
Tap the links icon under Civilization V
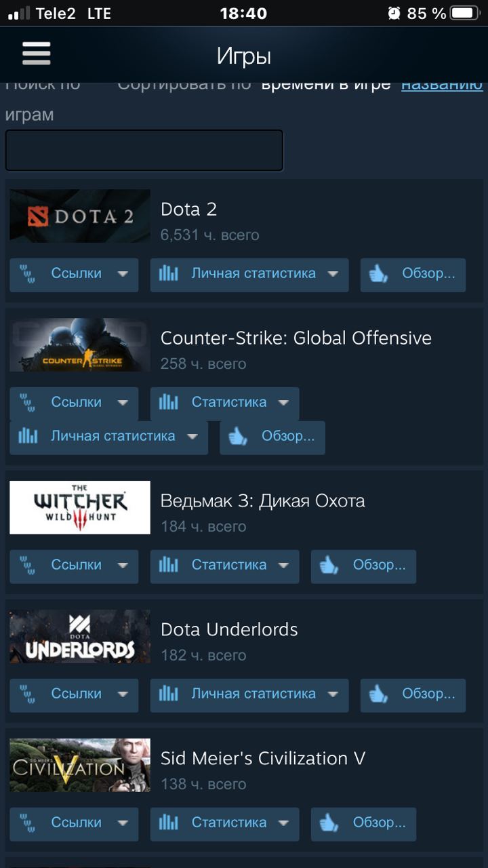coord(27,823)
